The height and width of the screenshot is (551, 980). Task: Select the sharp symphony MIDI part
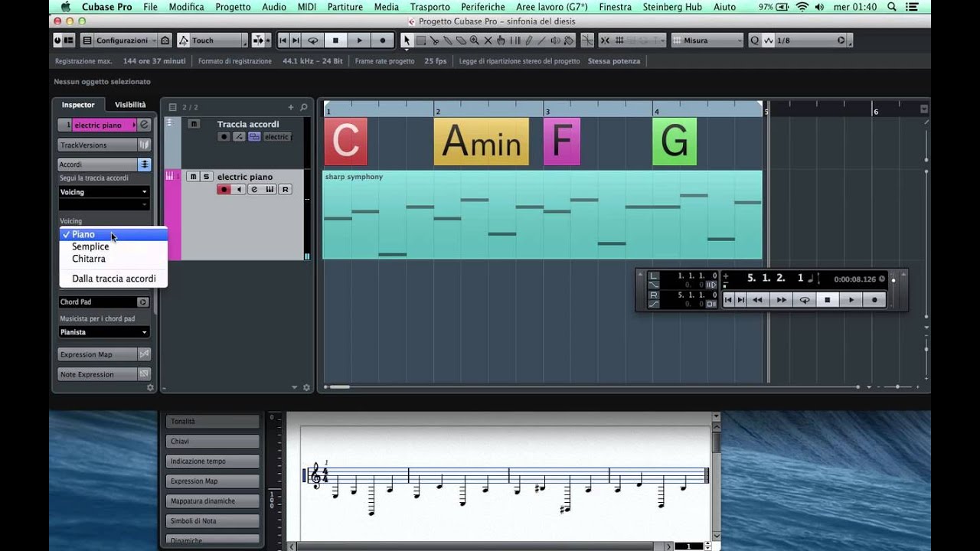point(542,215)
